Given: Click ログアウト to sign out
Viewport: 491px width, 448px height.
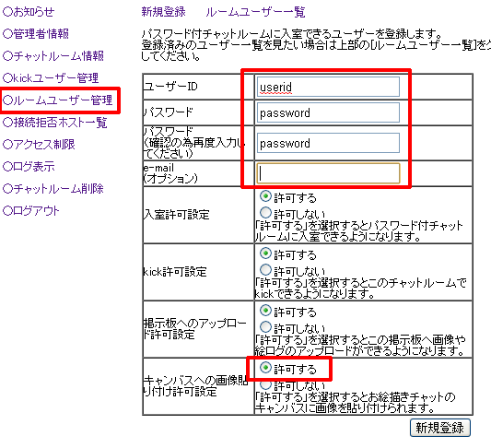Looking at the screenshot, I should coord(31,211).
